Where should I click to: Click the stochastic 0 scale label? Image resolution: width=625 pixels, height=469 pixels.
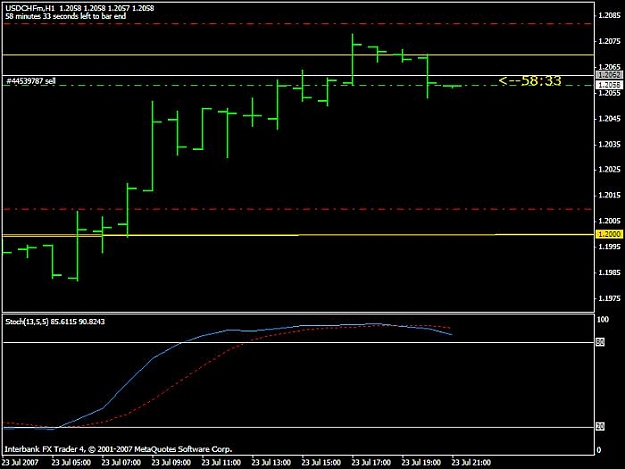pyautogui.click(x=599, y=450)
